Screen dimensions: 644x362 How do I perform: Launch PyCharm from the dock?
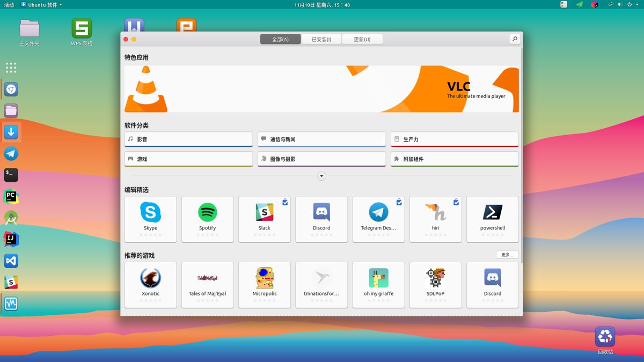(x=11, y=196)
